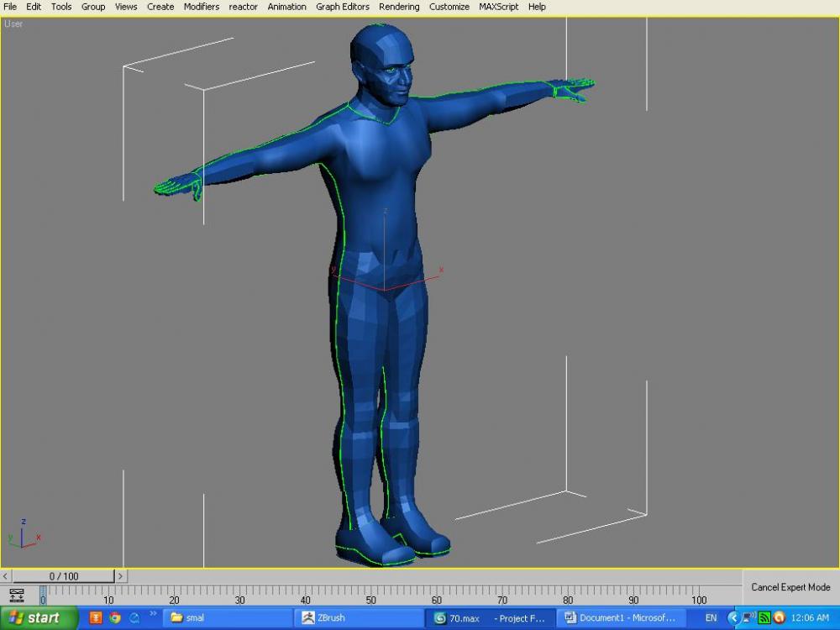Click the blue Q quick launch icon
Viewport: 840px width, 630px height.
[134, 617]
